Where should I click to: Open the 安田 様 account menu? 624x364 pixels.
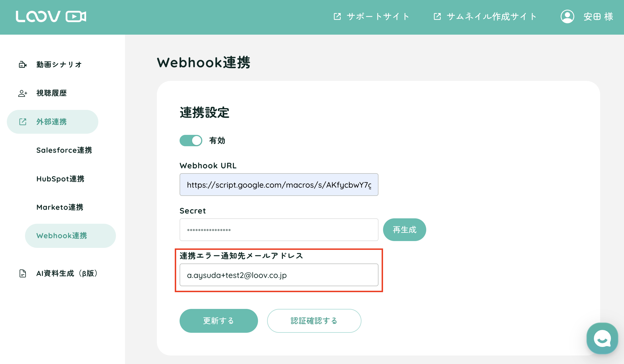[598, 16]
